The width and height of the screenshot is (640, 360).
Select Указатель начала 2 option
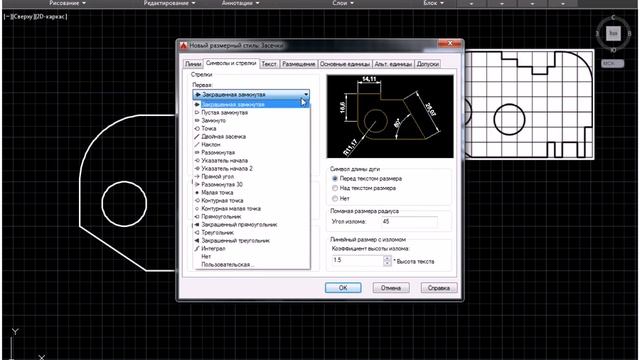click(x=251, y=168)
